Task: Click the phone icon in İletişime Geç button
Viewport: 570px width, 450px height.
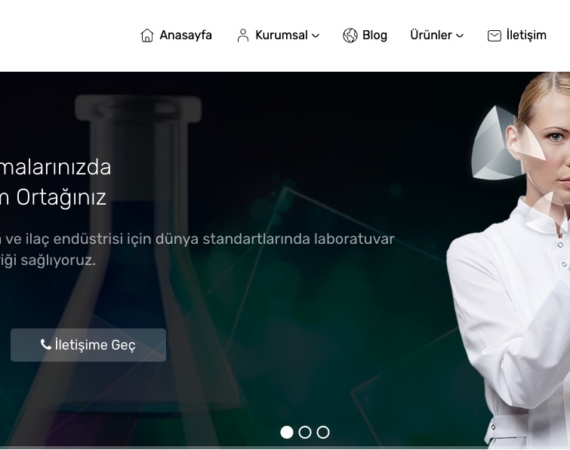Action: (46, 344)
